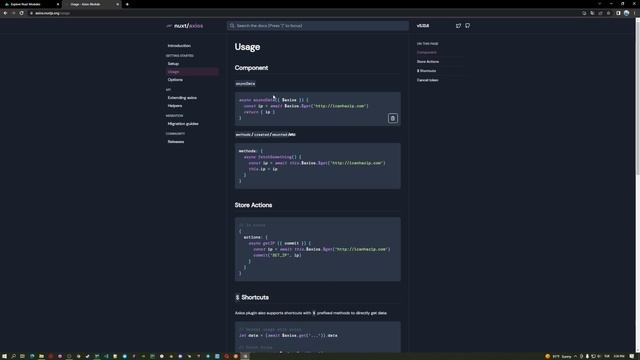Copy the asyncData code snippet
Viewport: 640px width, 360px height.
click(393, 118)
